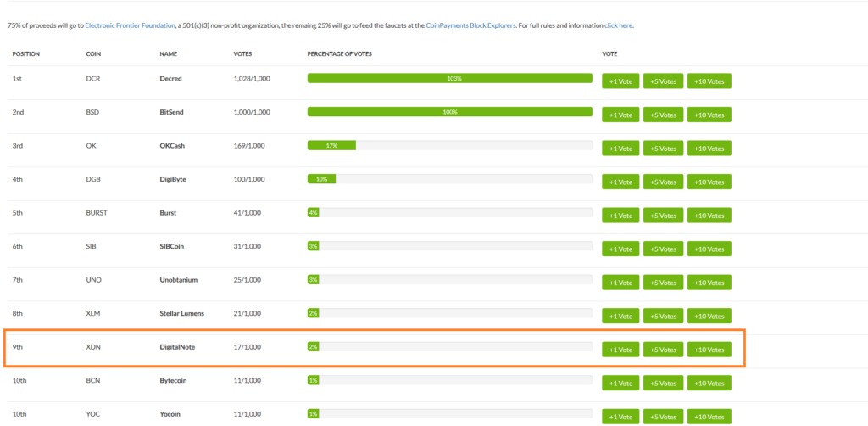Give Unobtanium +1 Vote
This screenshot has height=426, width=868.
(620, 282)
